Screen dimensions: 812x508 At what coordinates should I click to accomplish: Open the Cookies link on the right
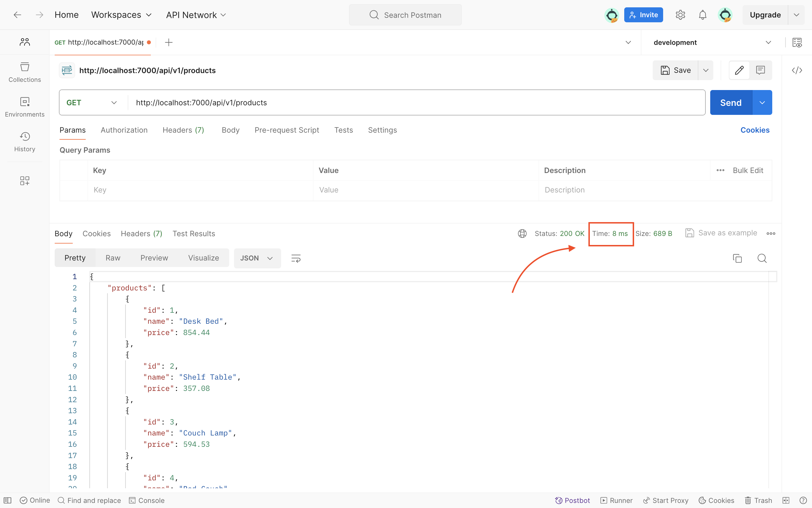pyautogui.click(x=755, y=130)
